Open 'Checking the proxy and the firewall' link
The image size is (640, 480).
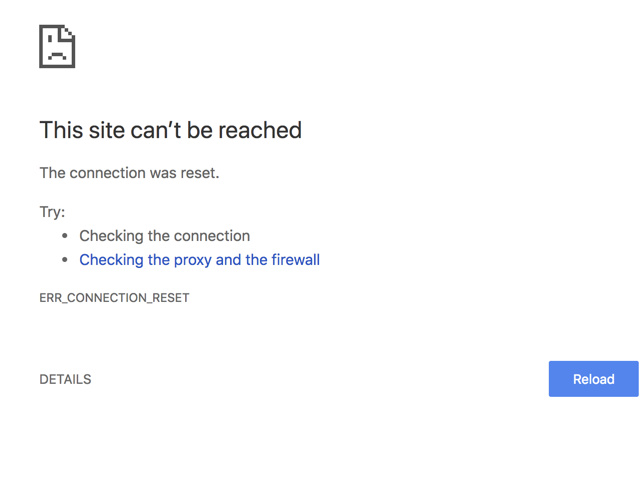(200, 260)
